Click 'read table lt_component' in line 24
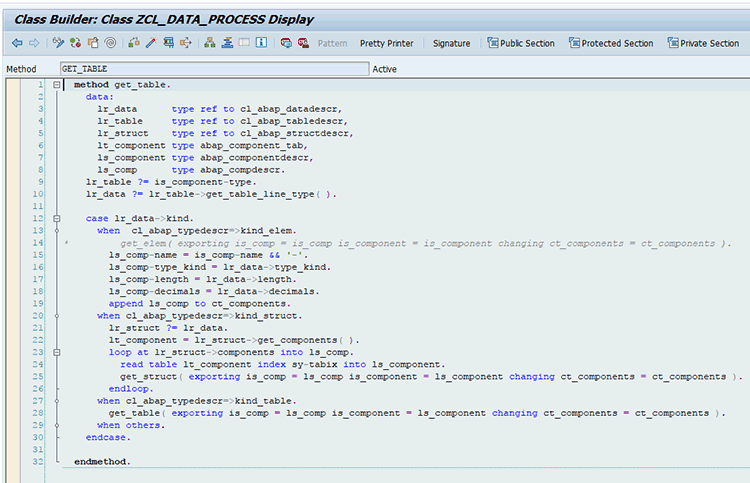The image size is (750, 483). 185,364
